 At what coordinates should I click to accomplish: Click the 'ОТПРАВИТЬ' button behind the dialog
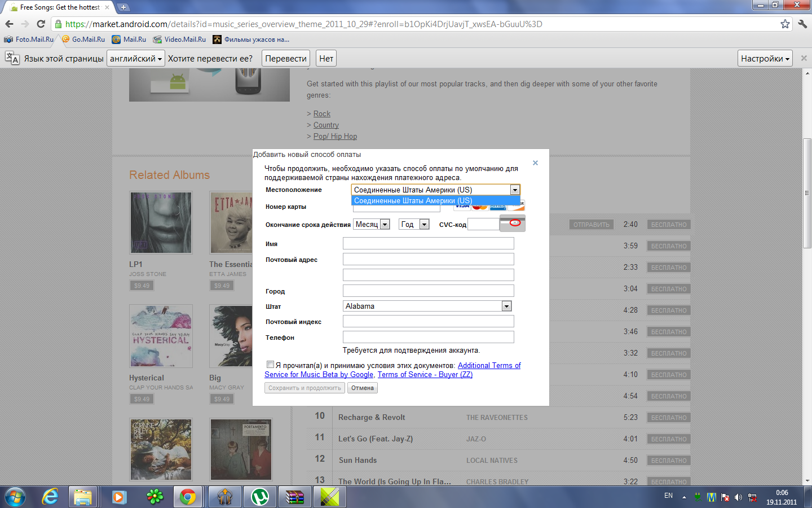(592, 225)
